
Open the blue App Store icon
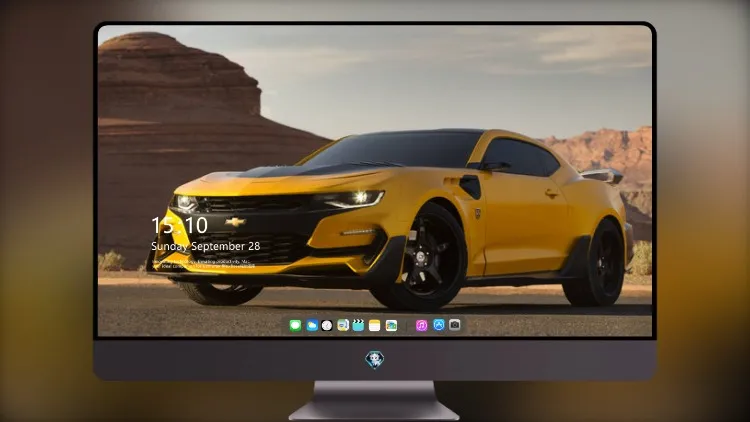point(439,325)
